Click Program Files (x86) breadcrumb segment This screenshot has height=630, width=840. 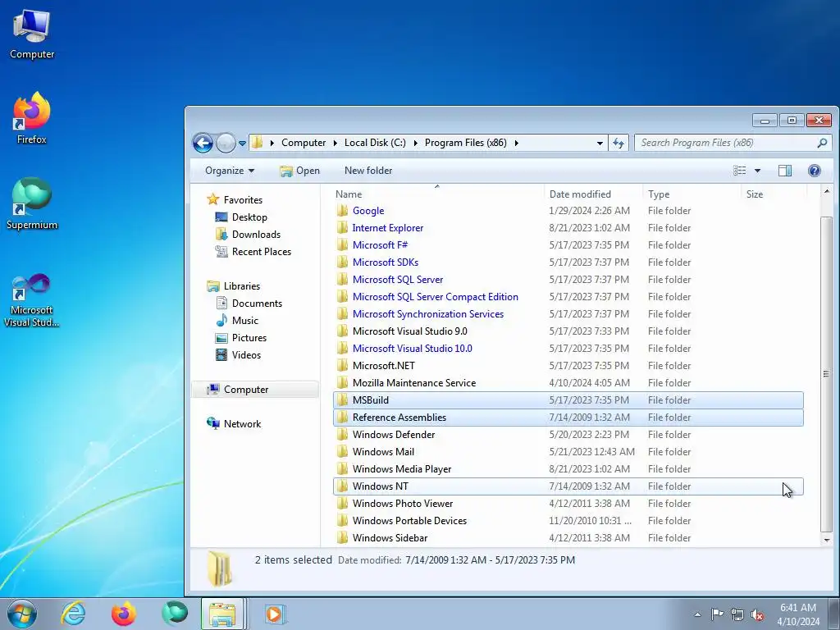[x=466, y=143]
